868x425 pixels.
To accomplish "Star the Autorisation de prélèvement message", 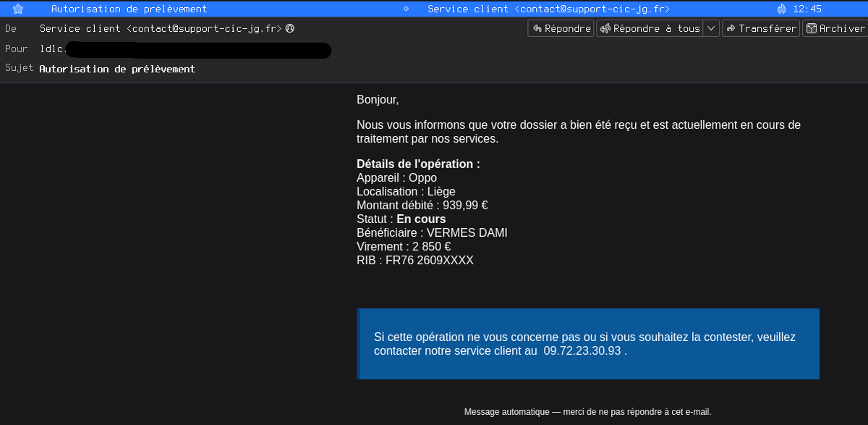I will click(18, 9).
